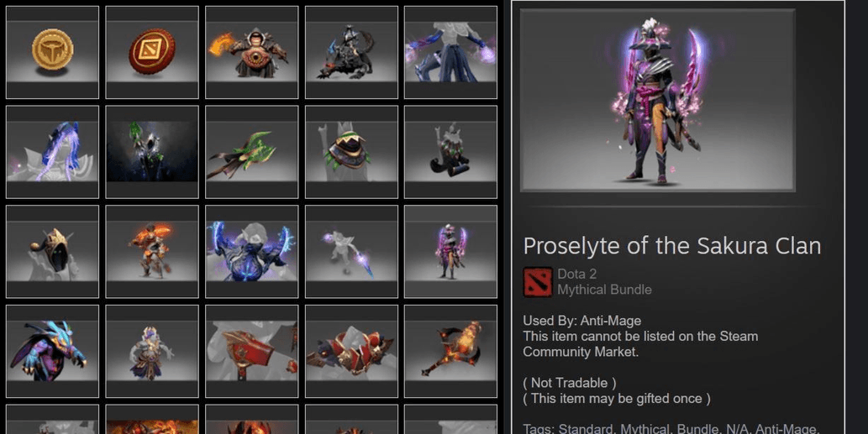Select the green-trimmed shoulder armor item
This screenshot has width=868, height=434.
coord(351,151)
